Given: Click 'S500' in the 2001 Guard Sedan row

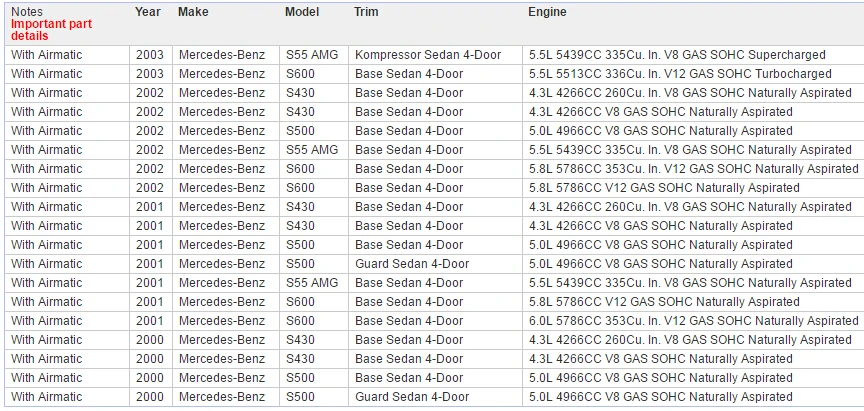Looking at the screenshot, I should [300, 264].
